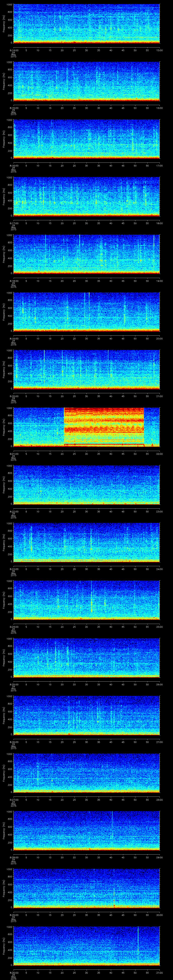Select the 8:23:00 start time label
Screen dimensions: 173x980
(14, 569)
